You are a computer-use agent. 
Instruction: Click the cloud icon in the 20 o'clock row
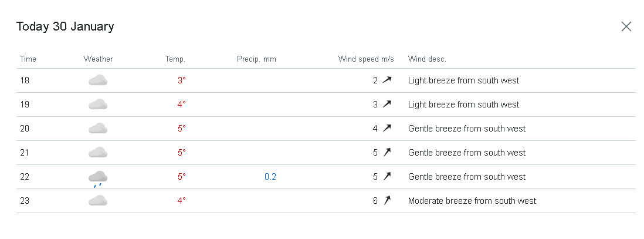[98, 129]
